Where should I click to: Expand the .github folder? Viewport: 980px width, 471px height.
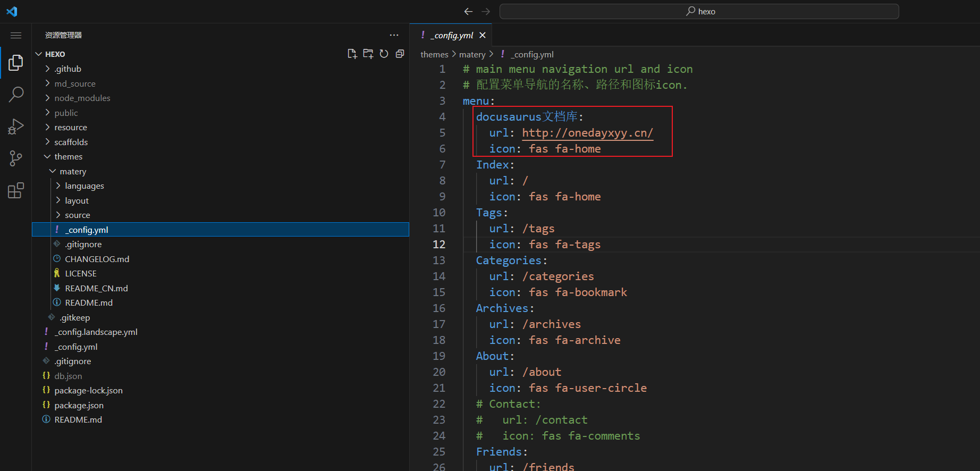coord(221,69)
